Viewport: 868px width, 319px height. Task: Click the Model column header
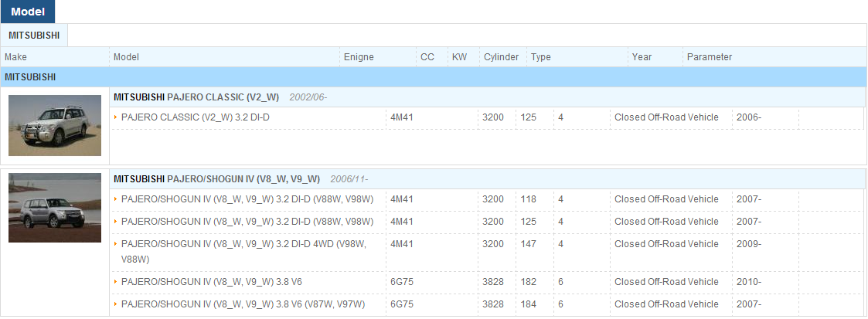pyautogui.click(x=126, y=57)
